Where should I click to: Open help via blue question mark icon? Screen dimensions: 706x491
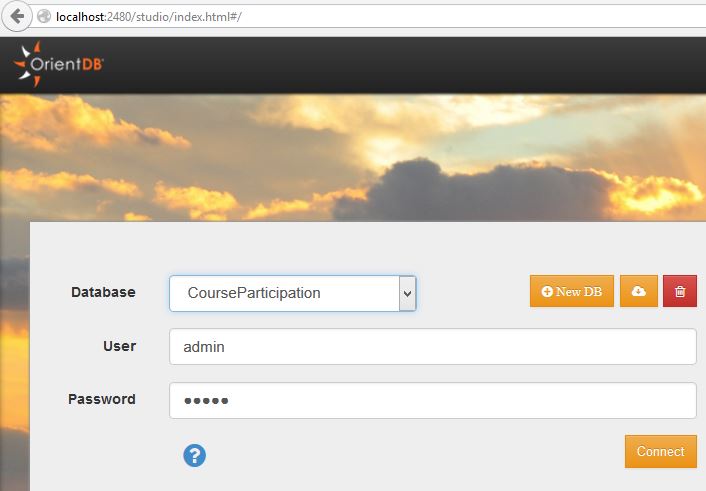tap(194, 455)
